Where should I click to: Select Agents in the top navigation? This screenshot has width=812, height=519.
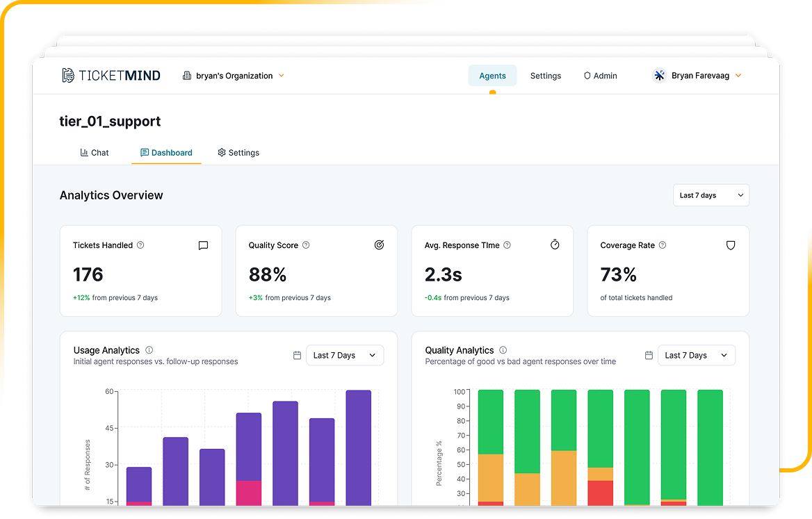tap(492, 76)
